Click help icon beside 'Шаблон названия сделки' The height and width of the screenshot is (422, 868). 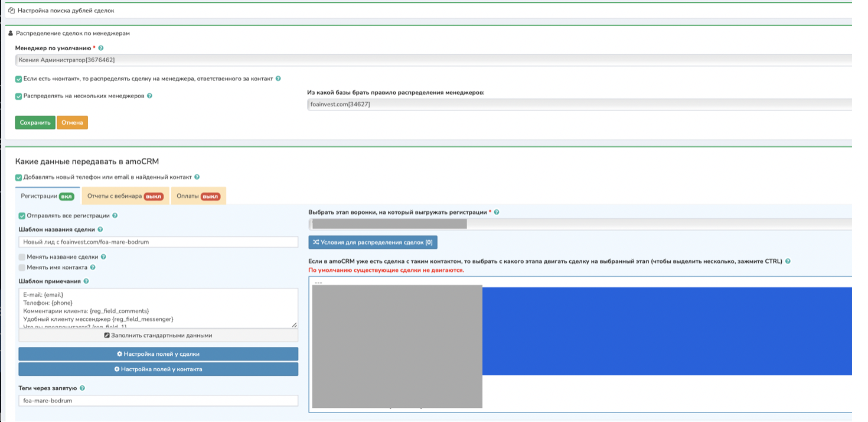point(100,229)
